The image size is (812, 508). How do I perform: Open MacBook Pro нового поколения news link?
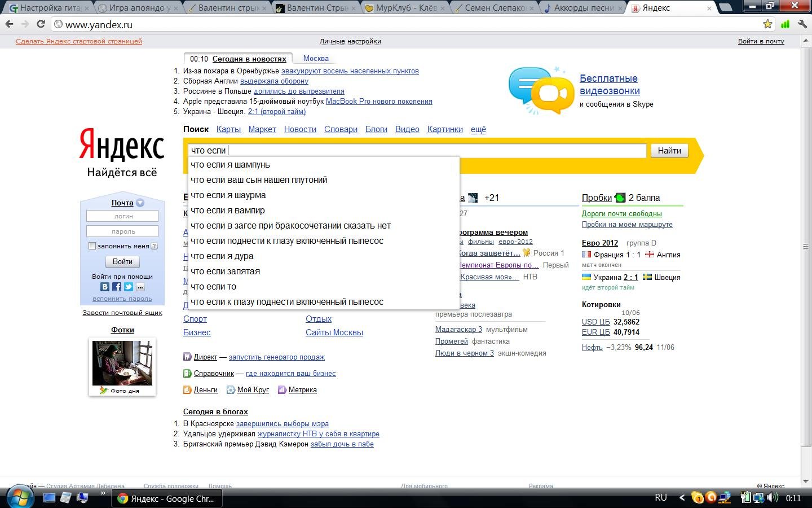(x=379, y=102)
